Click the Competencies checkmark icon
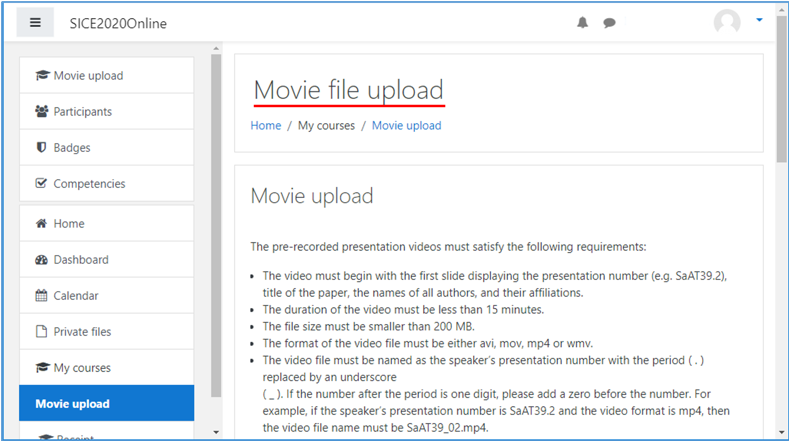 tap(41, 184)
